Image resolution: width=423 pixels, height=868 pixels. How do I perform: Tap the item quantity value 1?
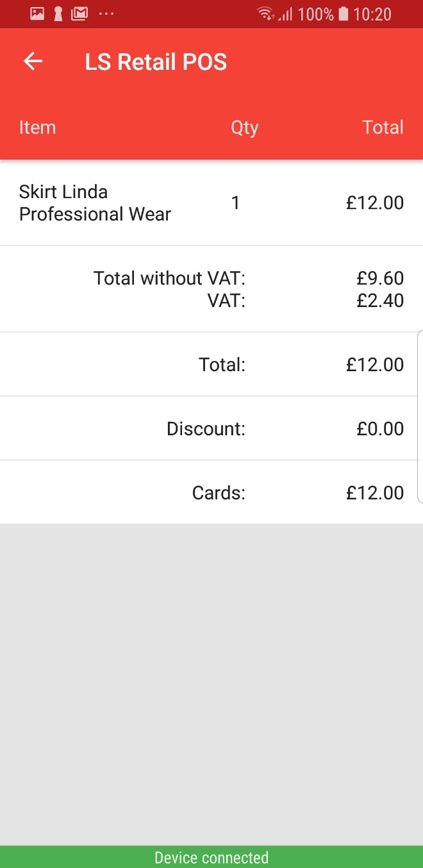click(235, 203)
